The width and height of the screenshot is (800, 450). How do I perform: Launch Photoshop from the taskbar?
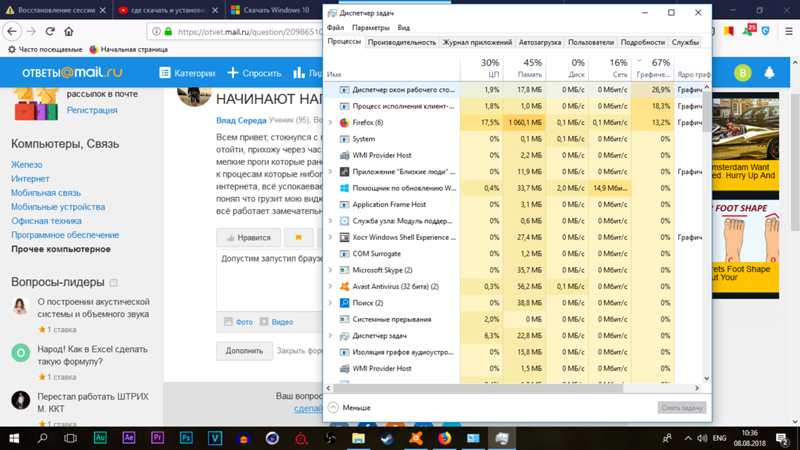click(186, 438)
